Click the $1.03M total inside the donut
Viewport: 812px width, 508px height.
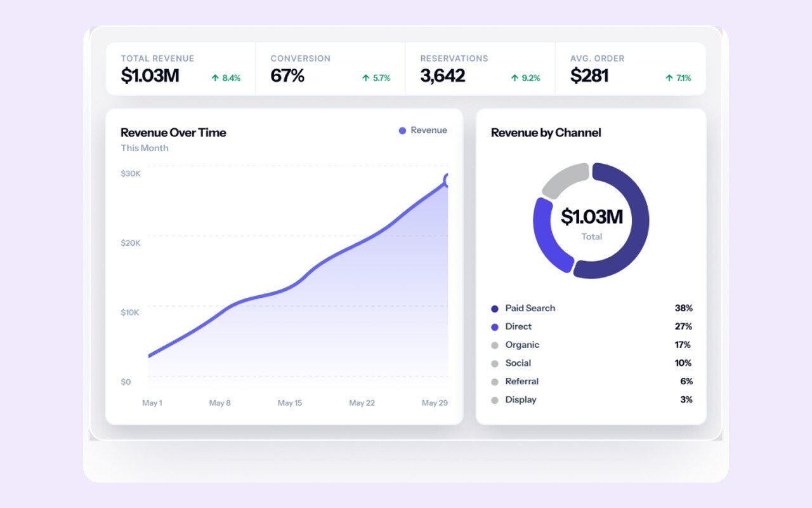[592, 217]
